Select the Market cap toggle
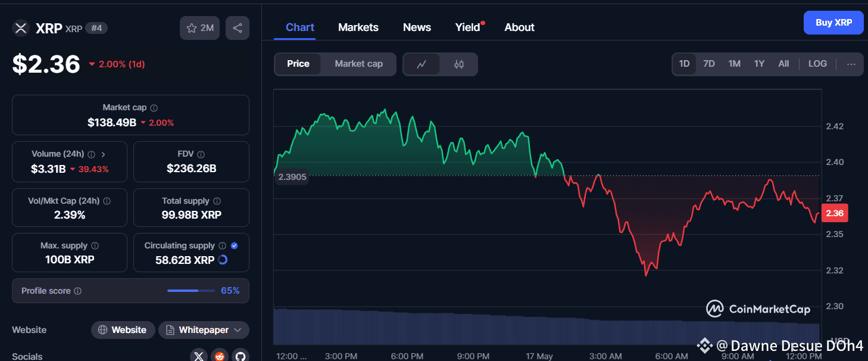868x361 pixels. pyautogui.click(x=358, y=64)
